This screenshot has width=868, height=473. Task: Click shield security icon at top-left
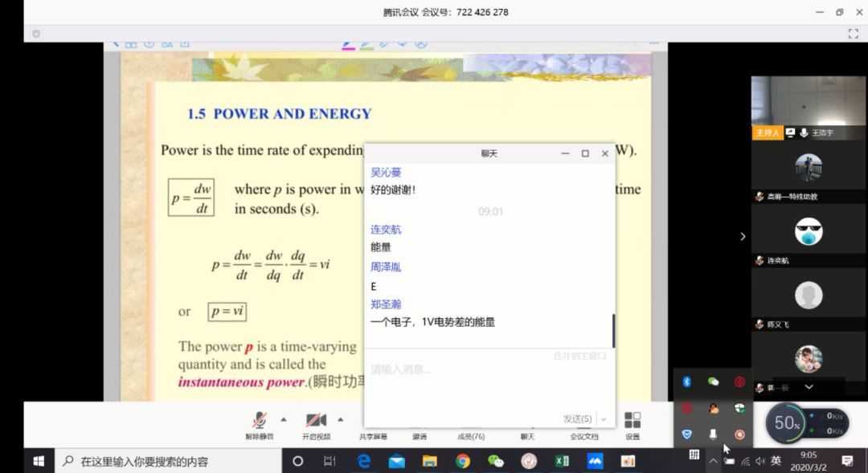pos(36,34)
